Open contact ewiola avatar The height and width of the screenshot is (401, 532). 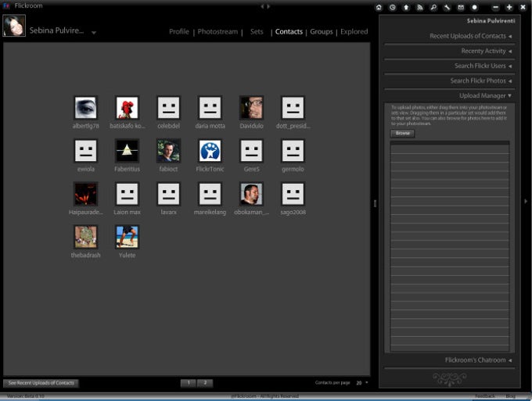coord(85,151)
